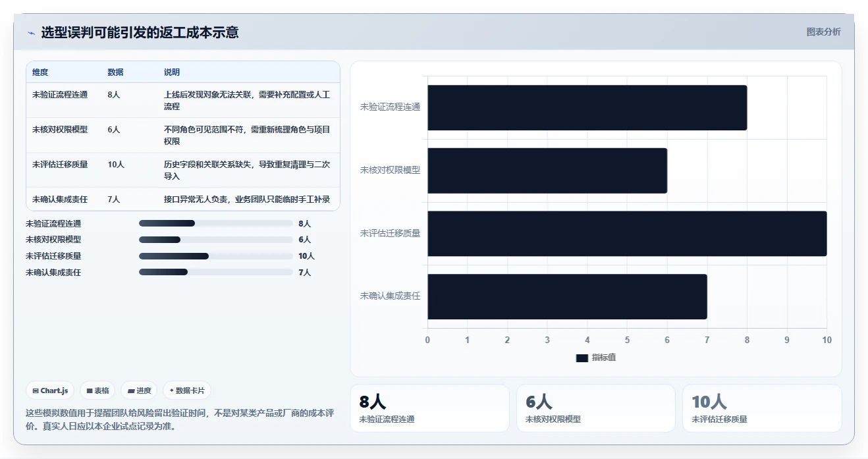868x459 pixels.
Task: Click the chart bar for 未验证流程连通
Action: pos(587,107)
